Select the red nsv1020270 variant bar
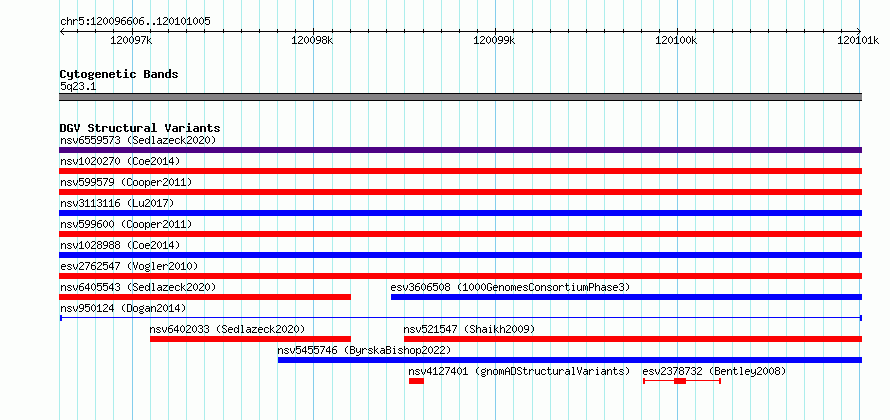This screenshot has width=890, height=420. (460, 171)
